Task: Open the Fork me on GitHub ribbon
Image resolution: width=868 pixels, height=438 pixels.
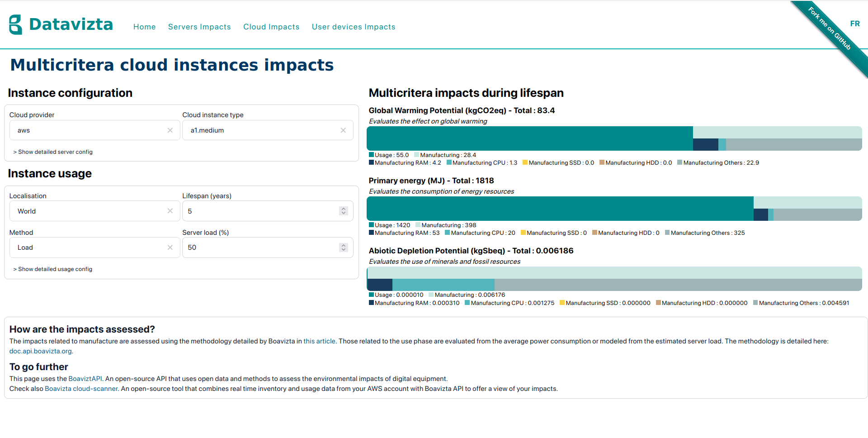Action: tap(830, 29)
